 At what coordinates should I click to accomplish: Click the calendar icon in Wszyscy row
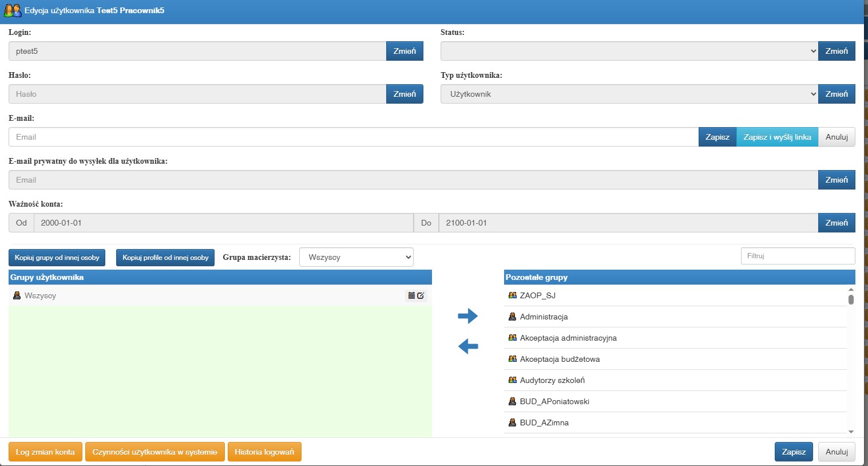[411, 295]
